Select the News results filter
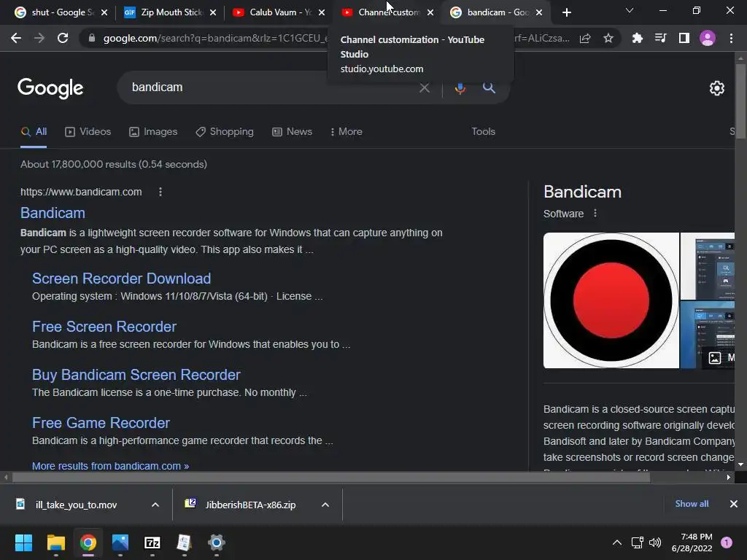 tap(292, 132)
